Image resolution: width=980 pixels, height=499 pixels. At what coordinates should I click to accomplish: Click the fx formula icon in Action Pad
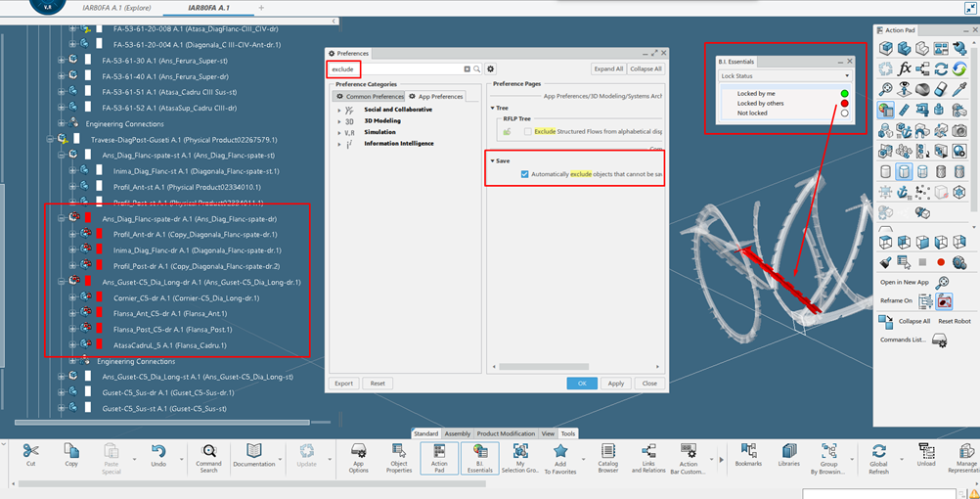click(x=905, y=68)
